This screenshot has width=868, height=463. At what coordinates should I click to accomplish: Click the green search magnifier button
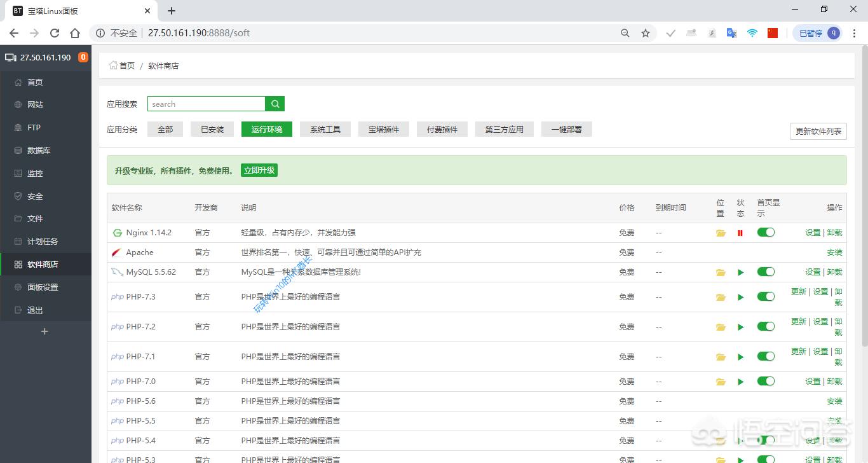tap(275, 104)
